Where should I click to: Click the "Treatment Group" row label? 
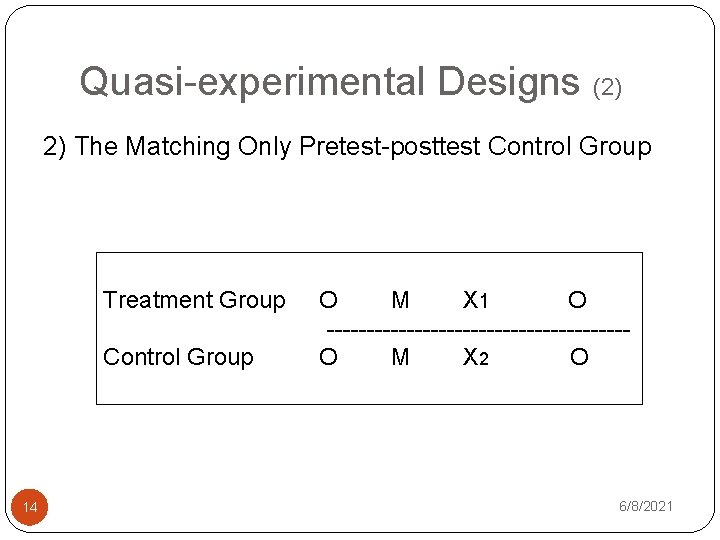click(194, 300)
